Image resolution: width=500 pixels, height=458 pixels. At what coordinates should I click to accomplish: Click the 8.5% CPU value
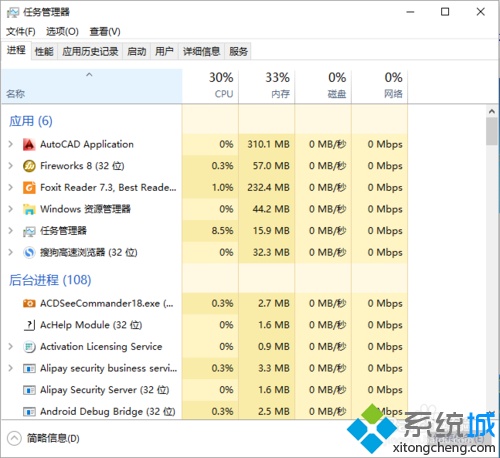222,231
